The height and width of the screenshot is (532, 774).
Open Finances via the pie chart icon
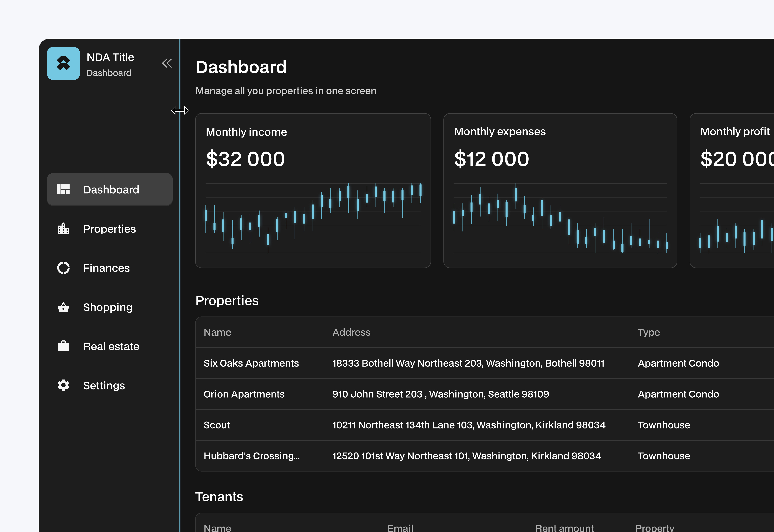pos(63,268)
